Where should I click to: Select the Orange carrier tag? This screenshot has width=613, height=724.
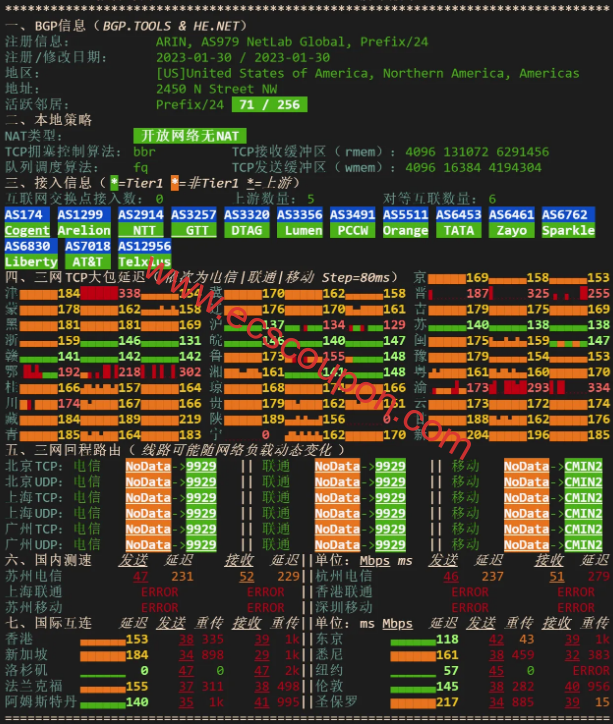pyautogui.click(x=405, y=230)
